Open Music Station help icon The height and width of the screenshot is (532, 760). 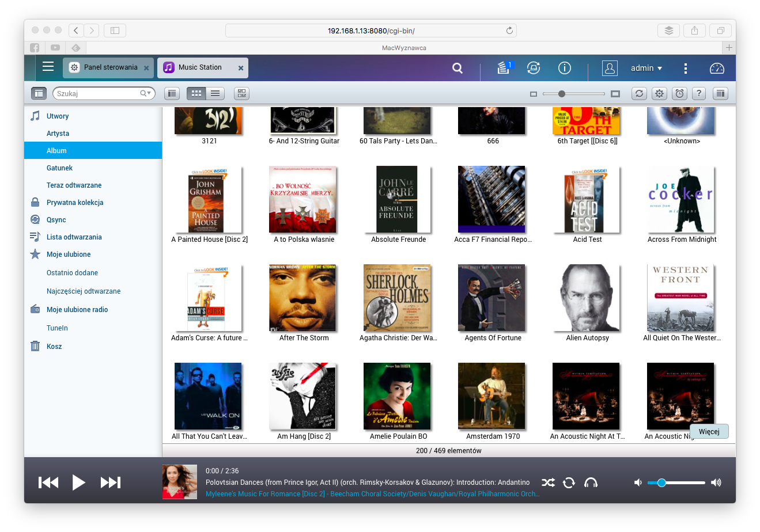coord(698,93)
